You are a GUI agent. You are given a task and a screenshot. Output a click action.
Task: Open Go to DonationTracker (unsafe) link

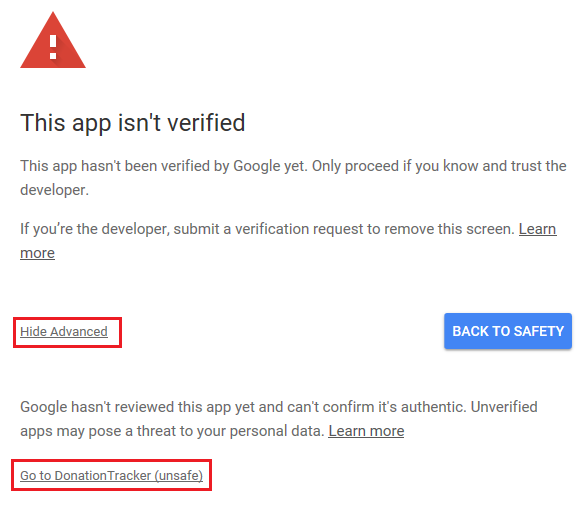112,475
